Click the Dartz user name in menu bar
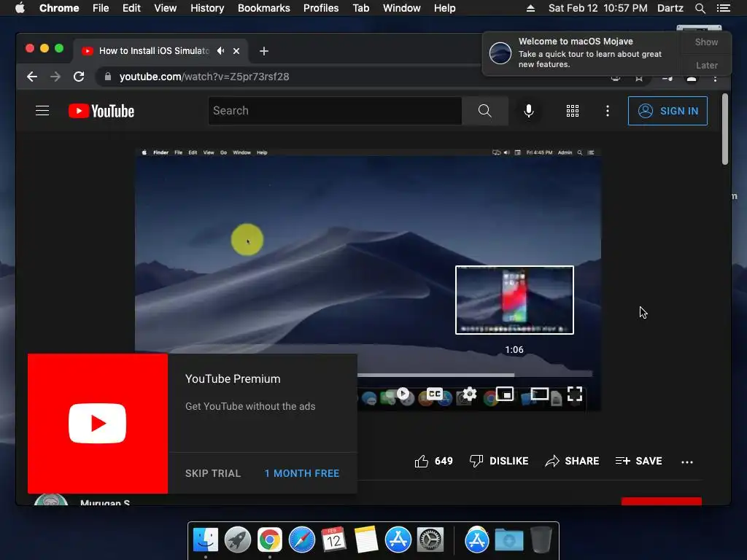This screenshot has height=560, width=747. (670, 8)
